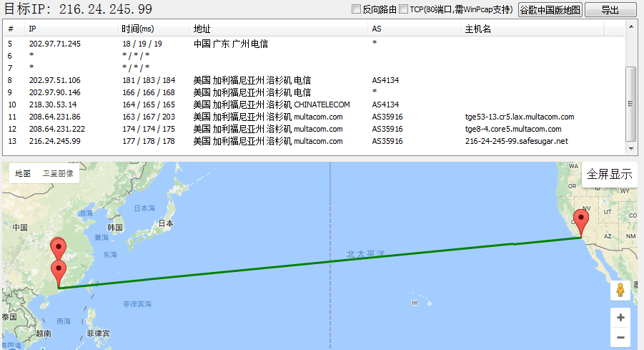Click the upper red marker in China
This screenshot has width=644, height=350.
[59, 248]
